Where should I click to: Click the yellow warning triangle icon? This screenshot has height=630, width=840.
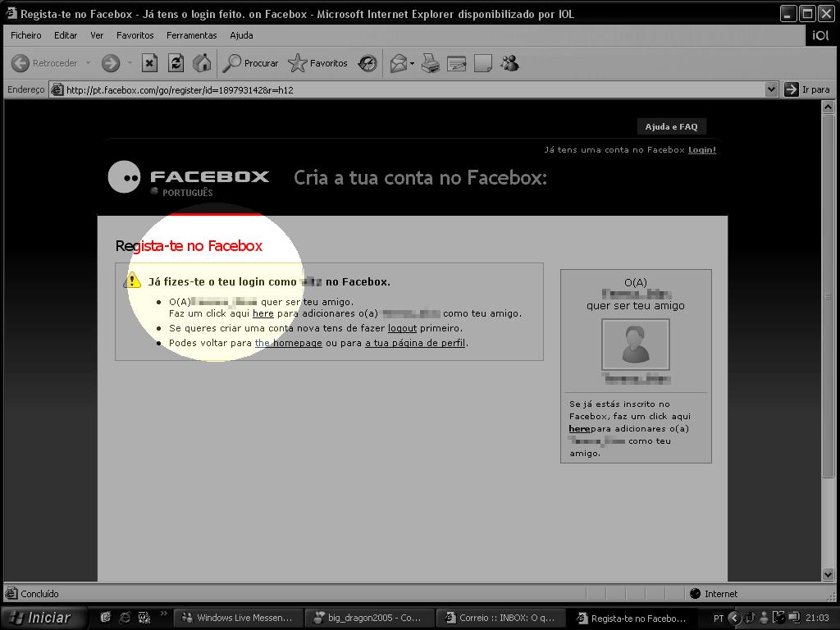click(x=132, y=281)
